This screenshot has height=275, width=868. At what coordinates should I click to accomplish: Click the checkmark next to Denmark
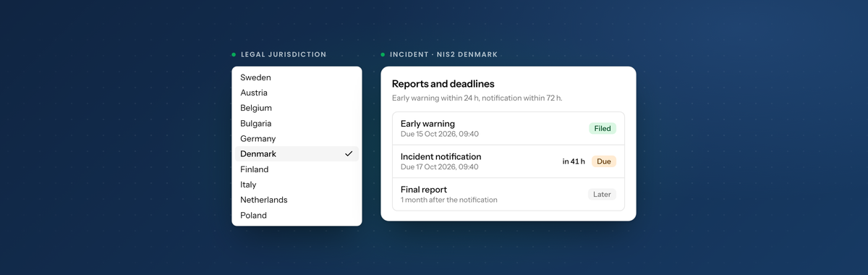coord(349,153)
